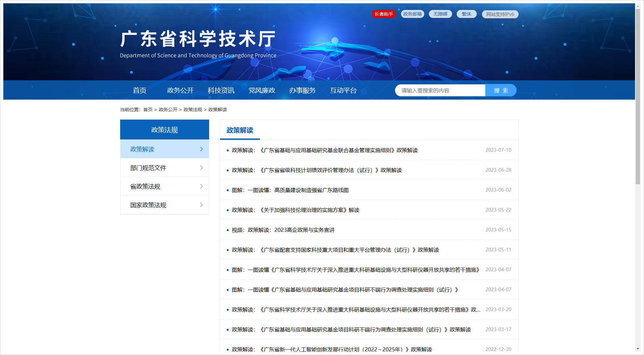Select the 政策解读 content tab heading

click(240, 130)
